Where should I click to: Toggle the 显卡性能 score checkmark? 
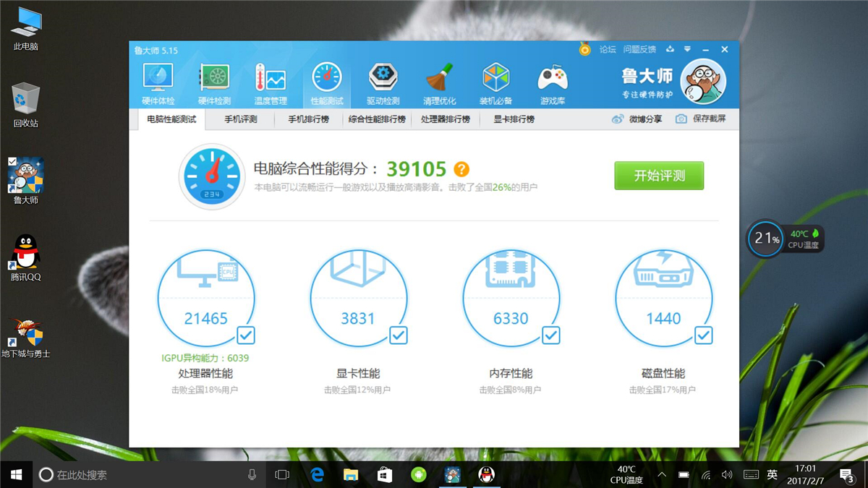click(399, 335)
